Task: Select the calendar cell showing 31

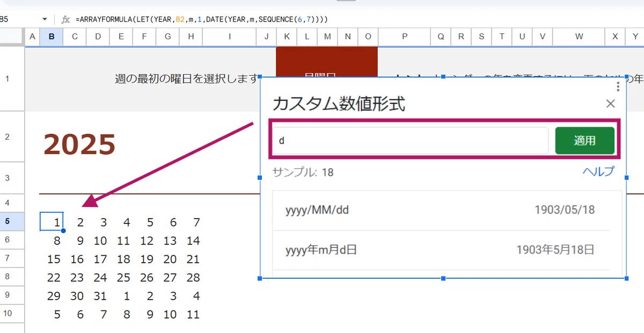Action: [x=98, y=295]
